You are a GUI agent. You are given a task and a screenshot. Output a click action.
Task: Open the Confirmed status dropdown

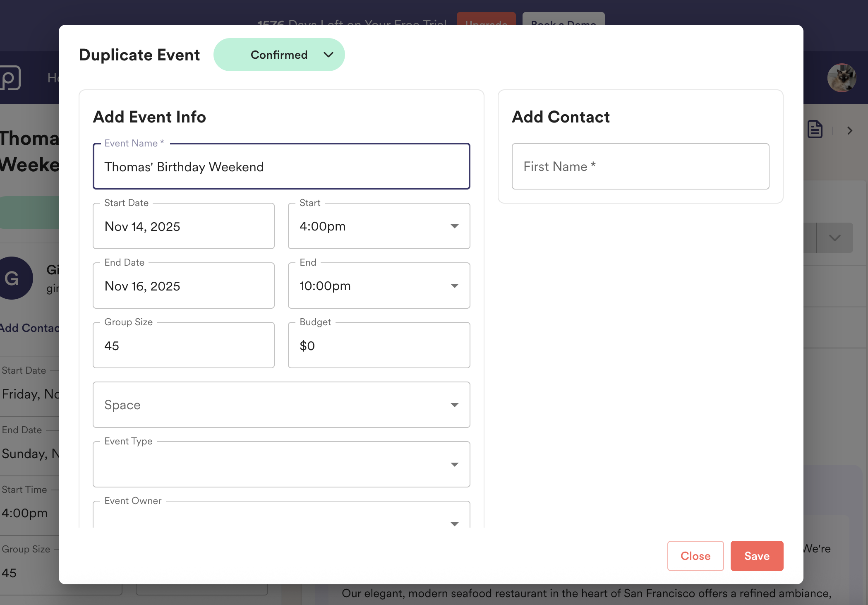[x=279, y=55]
